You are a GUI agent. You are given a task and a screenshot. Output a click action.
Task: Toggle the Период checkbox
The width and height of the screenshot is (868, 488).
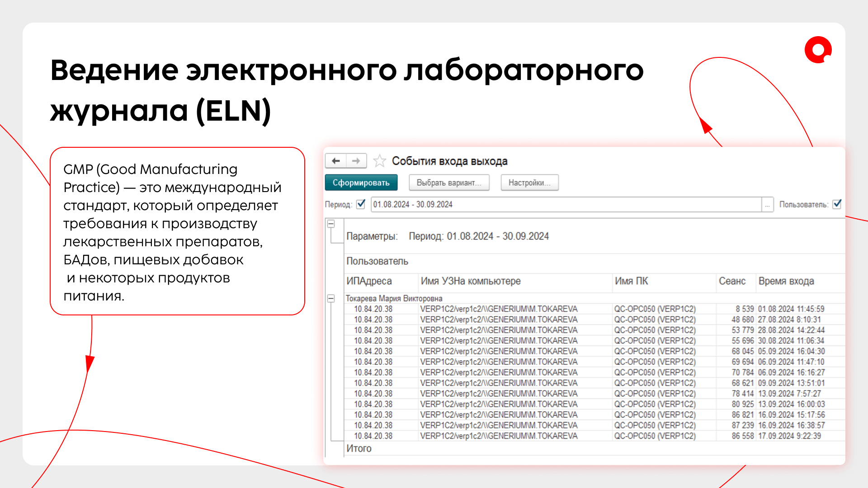(361, 204)
